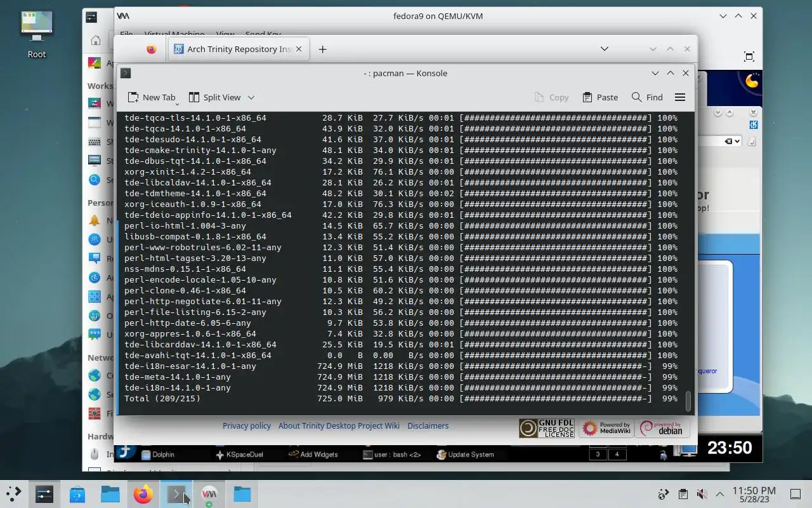
Task: Open Virtual Machine menu in fedora9 window
Action: coord(174,34)
